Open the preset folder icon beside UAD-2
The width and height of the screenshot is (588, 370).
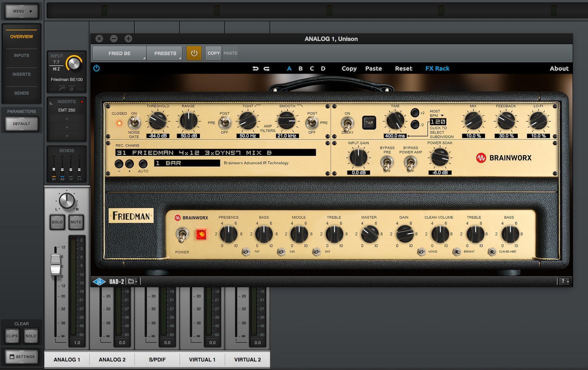(x=132, y=281)
